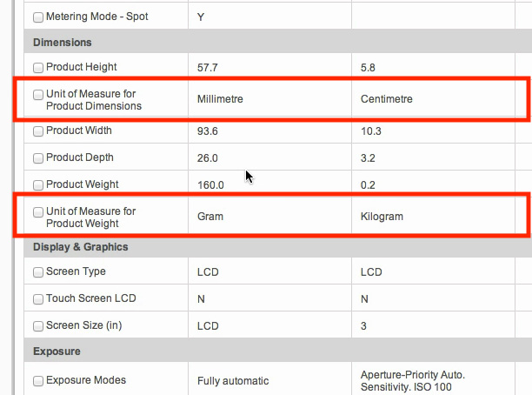532x395 pixels.
Task: Click the Dimensions section header
Action: click(x=63, y=42)
